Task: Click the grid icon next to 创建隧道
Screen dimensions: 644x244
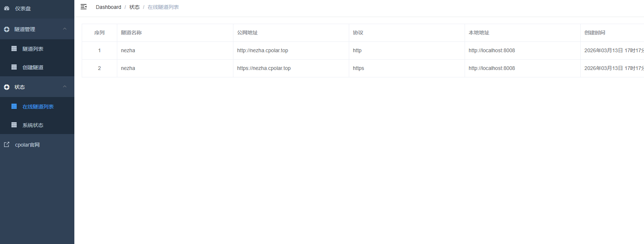Action: pyautogui.click(x=14, y=67)
